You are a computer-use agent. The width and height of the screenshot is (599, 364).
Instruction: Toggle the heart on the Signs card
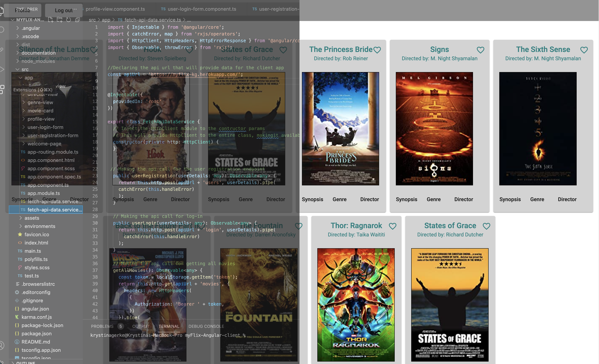click(x=480, y=50)
